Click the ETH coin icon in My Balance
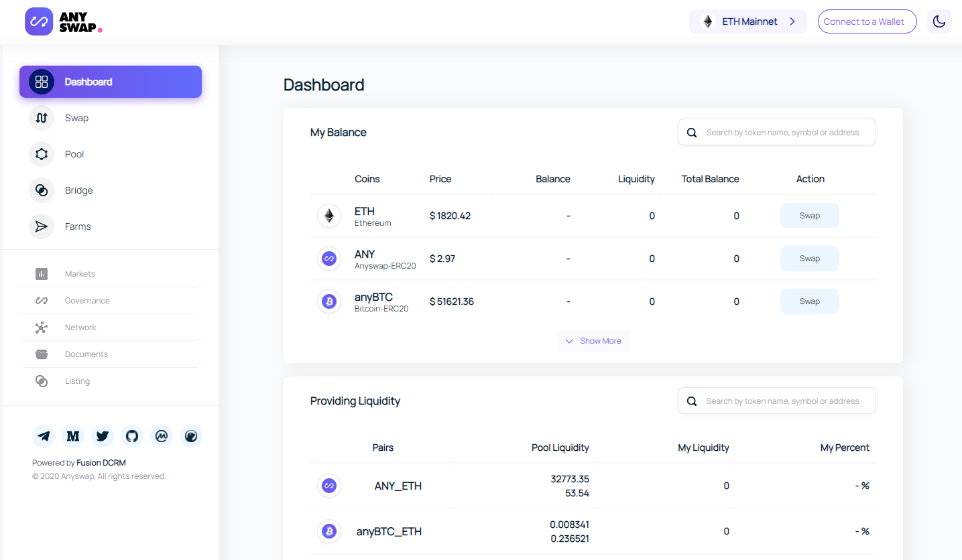This screenshot has height=560, width=962. tap(329, 216)
